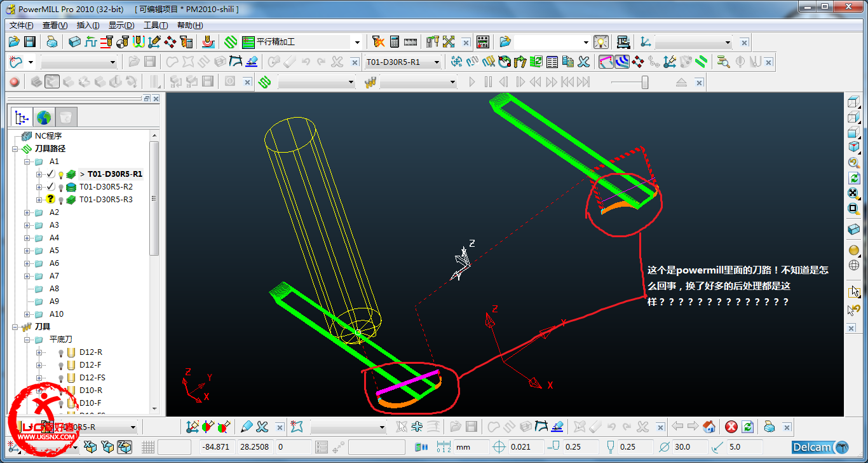This screenshot has width=868, height=463.
Task: Click the copy toolpath icon
Action: tap(568, 62)
